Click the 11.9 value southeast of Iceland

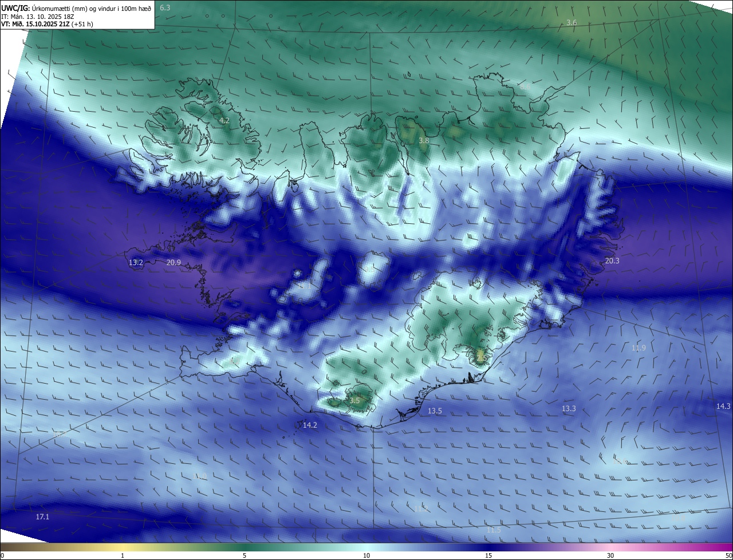point(639,348)
